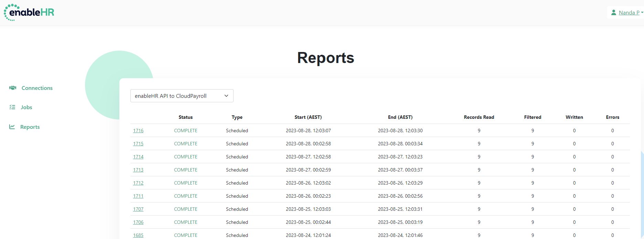Go to Connections in the sidebar

tap(37, 88)
